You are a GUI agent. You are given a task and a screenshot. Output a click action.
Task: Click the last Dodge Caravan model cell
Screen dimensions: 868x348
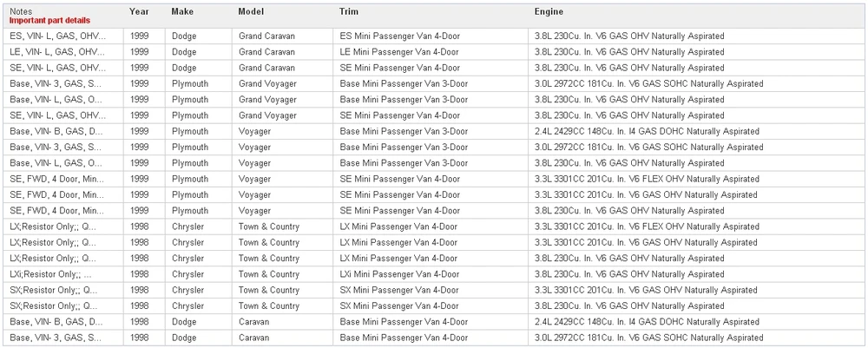click(x=254, y=338)
